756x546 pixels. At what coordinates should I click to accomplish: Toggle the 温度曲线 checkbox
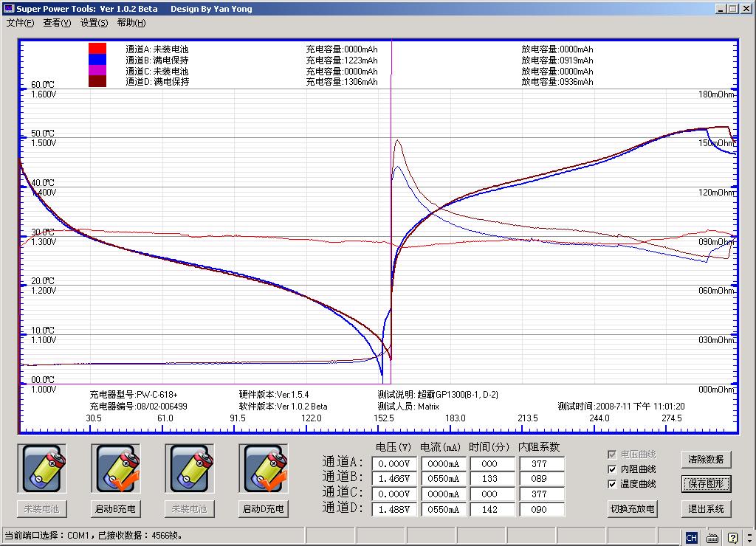click(612, 484)
